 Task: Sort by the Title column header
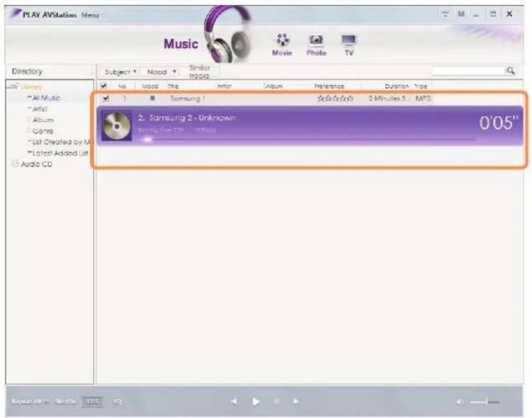click(x=173, y=87)
